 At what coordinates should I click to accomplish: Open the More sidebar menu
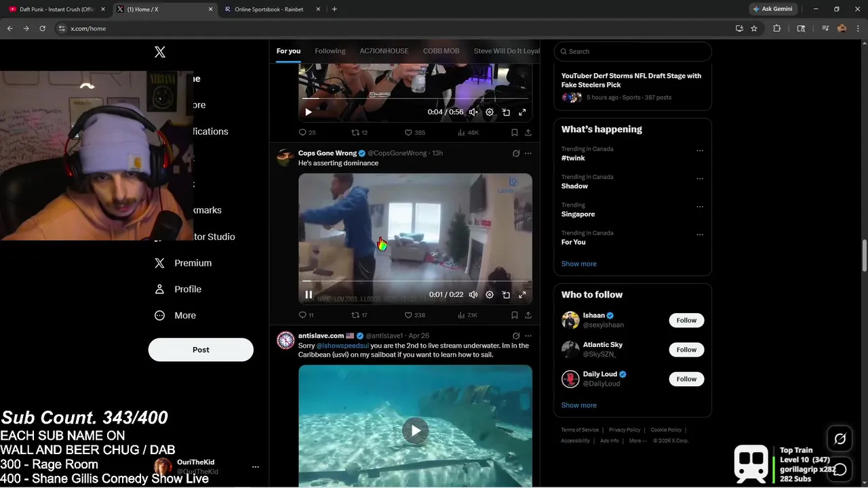[x=176, y=315]
